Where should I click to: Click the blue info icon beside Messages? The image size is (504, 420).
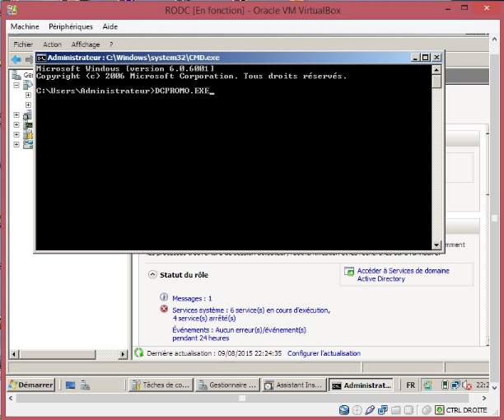point(164,297)
